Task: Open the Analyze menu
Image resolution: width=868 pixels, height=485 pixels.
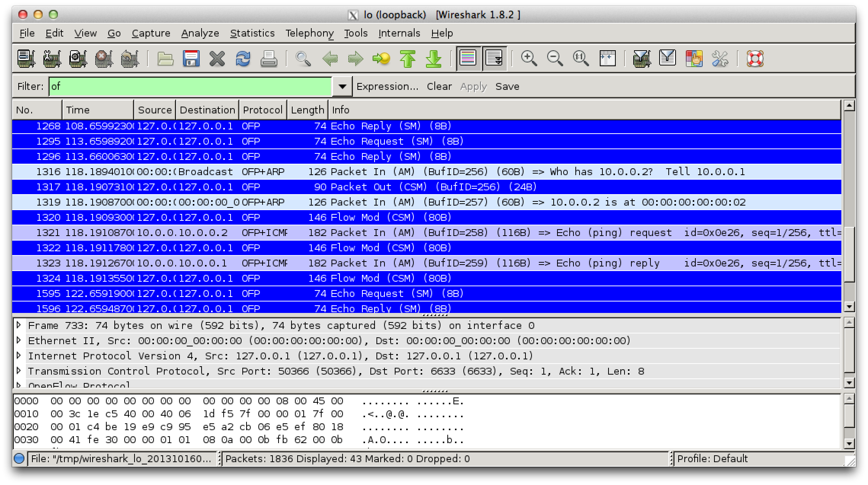Action: 200,33
